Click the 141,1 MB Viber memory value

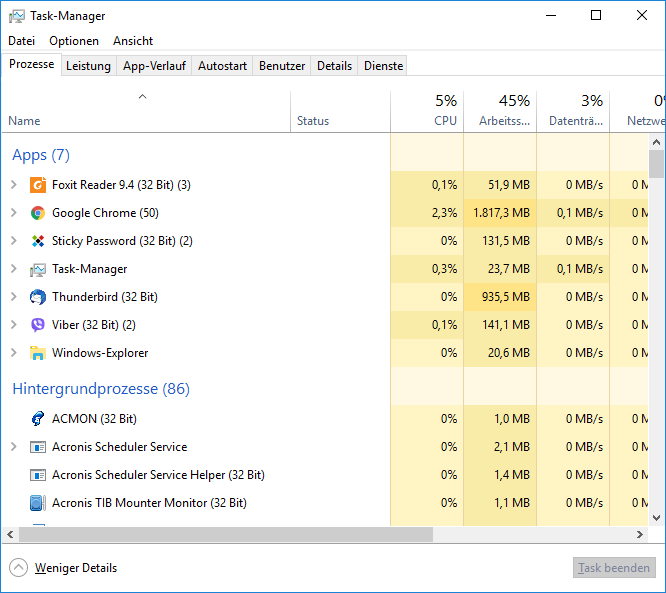(506, 325)
